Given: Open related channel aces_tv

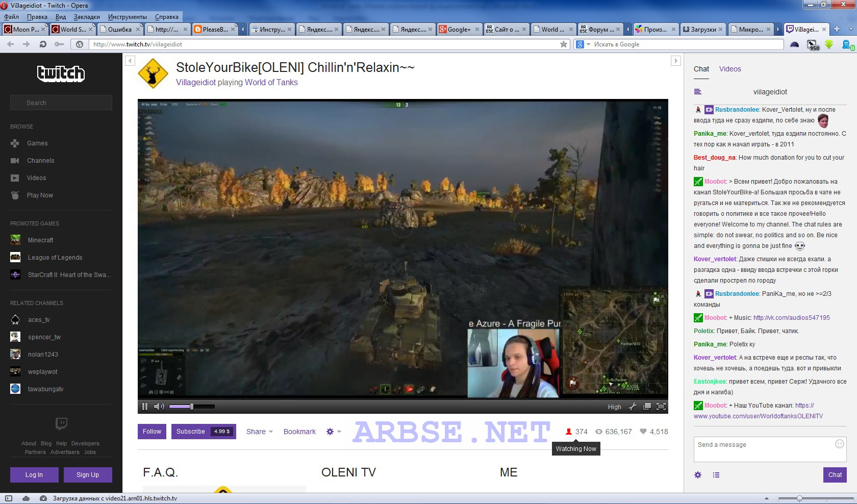Looking at the screenshot, I should tap(39, 320).
